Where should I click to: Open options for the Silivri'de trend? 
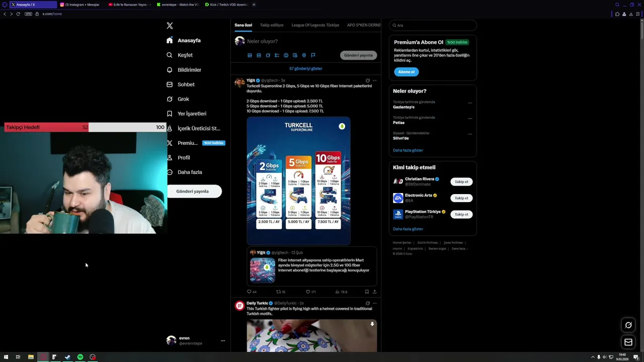(470, 134)
